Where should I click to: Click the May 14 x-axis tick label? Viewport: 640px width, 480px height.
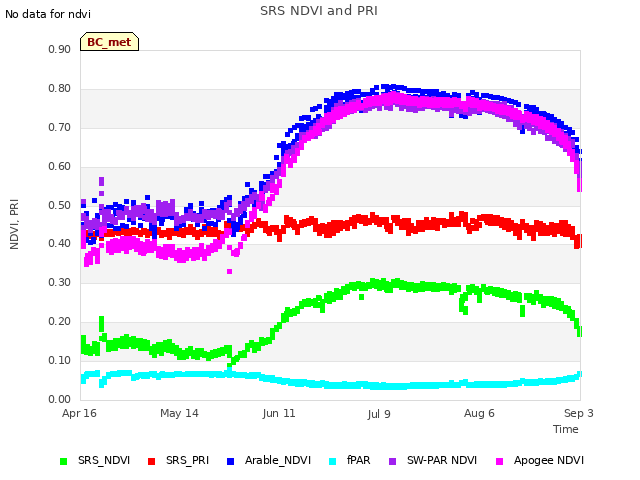[x=179, y=413]
